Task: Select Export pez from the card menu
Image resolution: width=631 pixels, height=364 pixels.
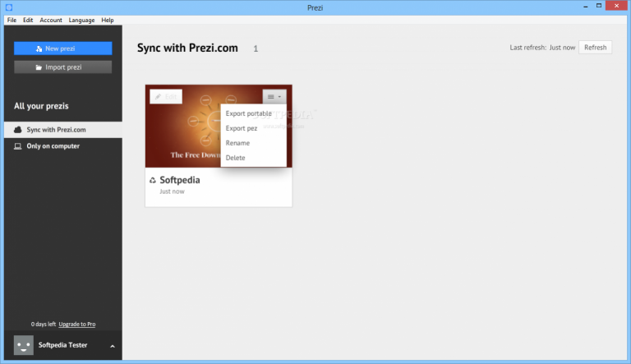Action: point(242,128)
